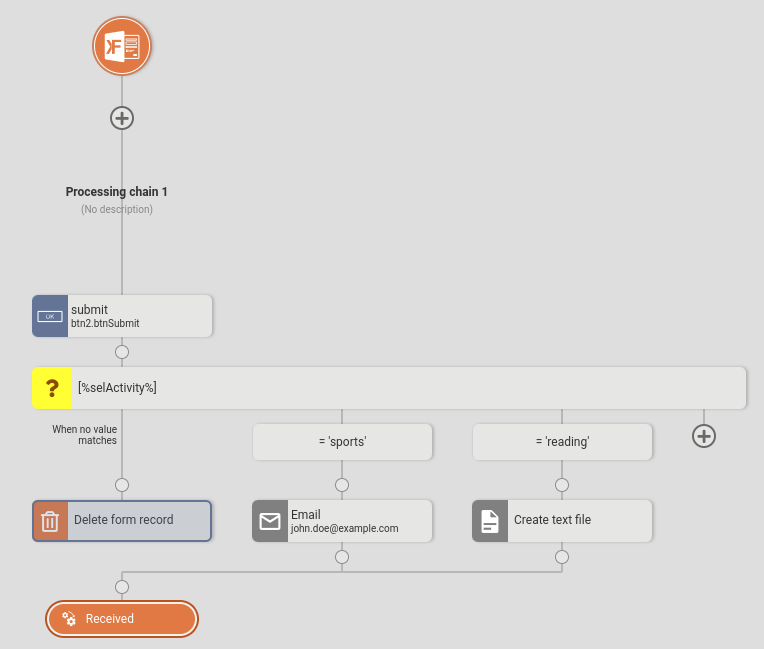
Task: Click the connector circle above Delete form record
Action: pos(122,485)
